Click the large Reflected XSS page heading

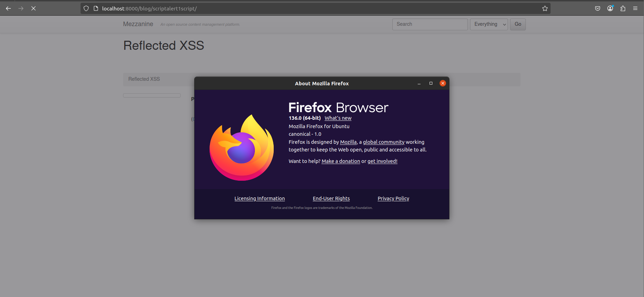point(164,46)
